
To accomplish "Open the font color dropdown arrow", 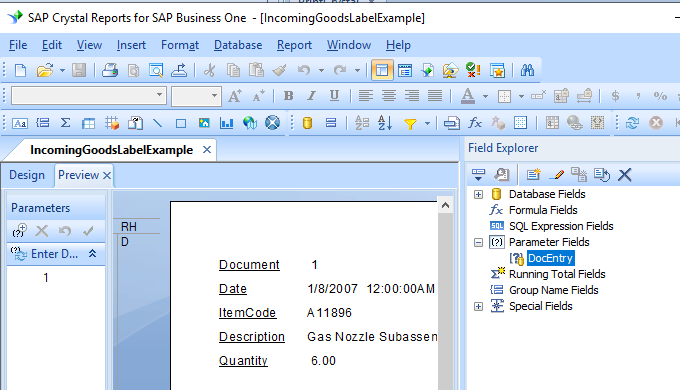I will tap(485, 96).
